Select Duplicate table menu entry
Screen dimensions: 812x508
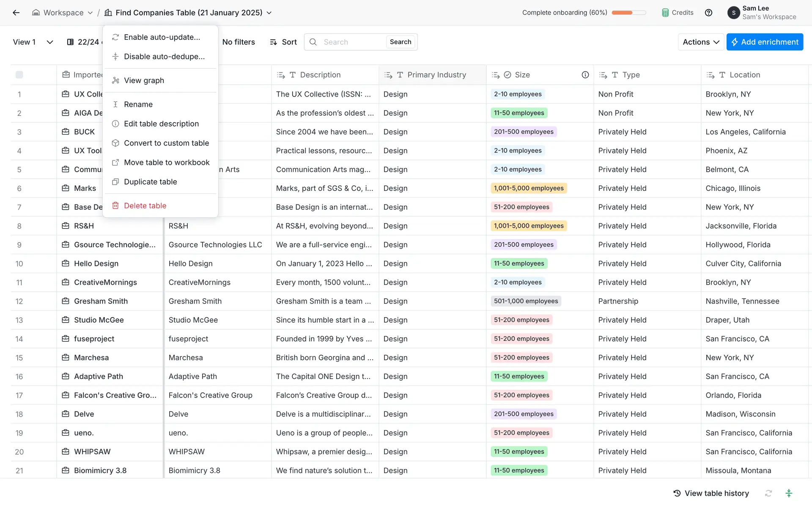click(150, 182)
